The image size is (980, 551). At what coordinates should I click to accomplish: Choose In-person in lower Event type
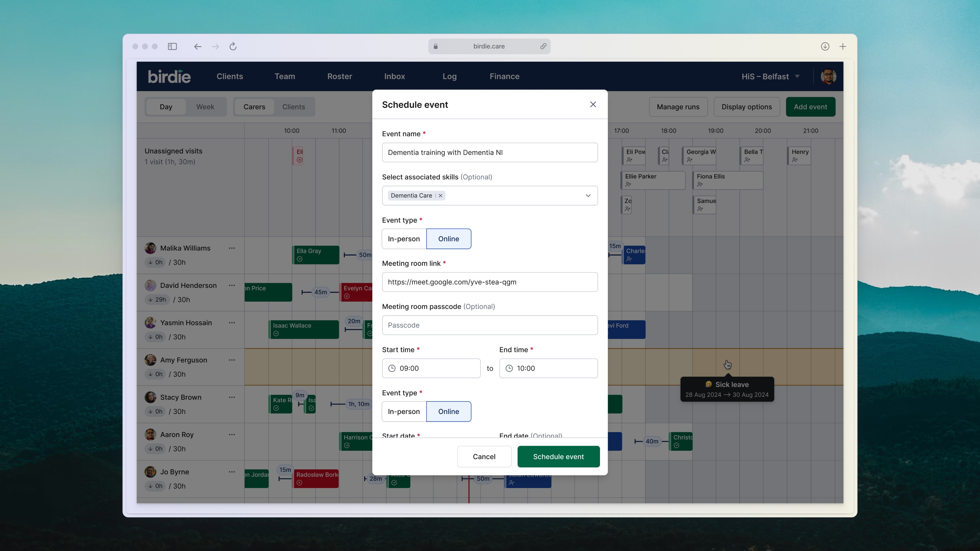pyautogui.click(x=404, y=411)
